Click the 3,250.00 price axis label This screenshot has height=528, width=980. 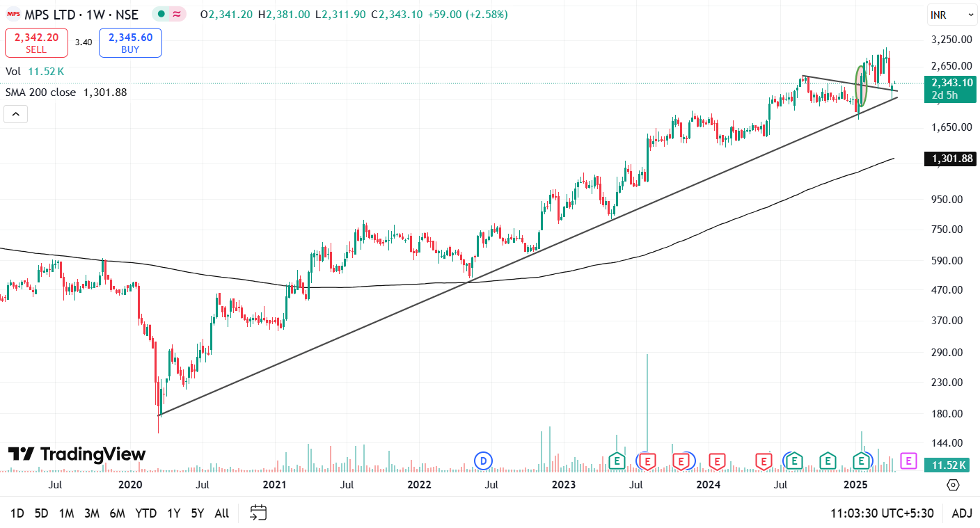pyautogui.click(x=953, y=40)
